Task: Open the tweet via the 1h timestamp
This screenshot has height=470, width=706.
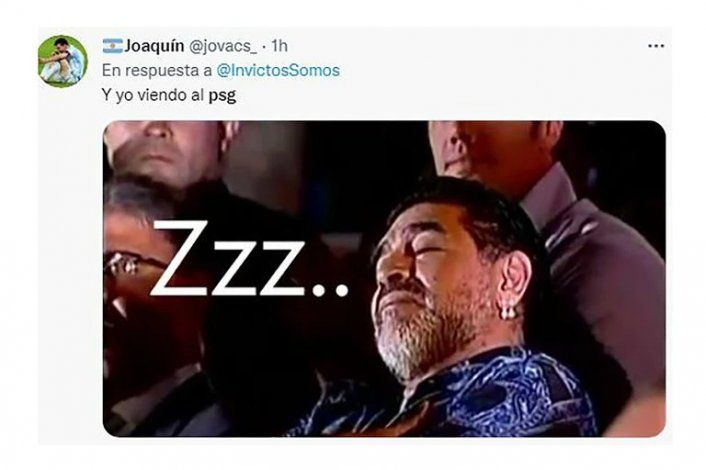Action: tap(279, 46)
